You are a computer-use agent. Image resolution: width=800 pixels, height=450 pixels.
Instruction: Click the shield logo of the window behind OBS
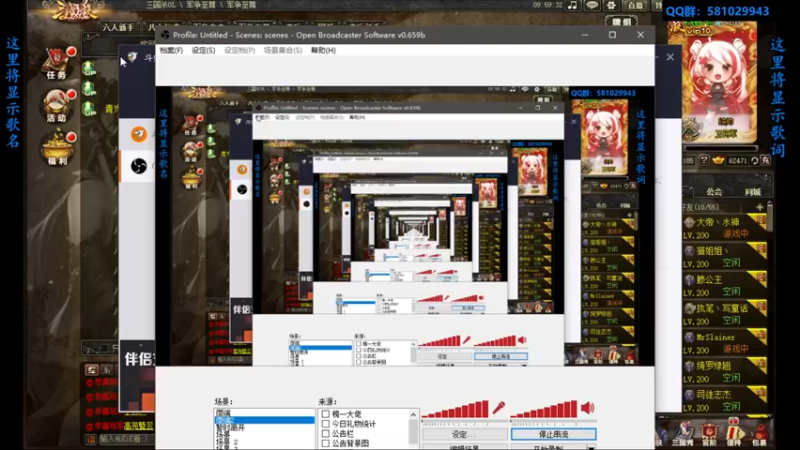click(x=132, y=57)
